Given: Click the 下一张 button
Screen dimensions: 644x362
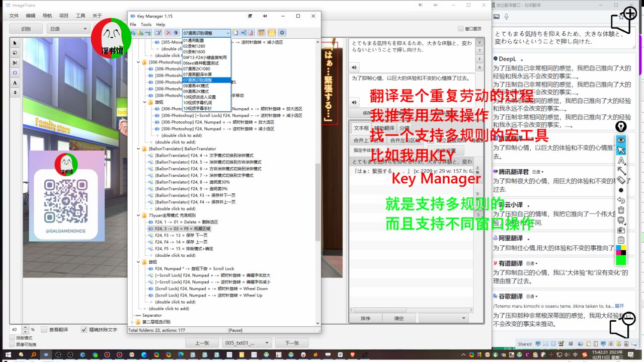Looking at the screenshot, I should (x=292, y=343).
